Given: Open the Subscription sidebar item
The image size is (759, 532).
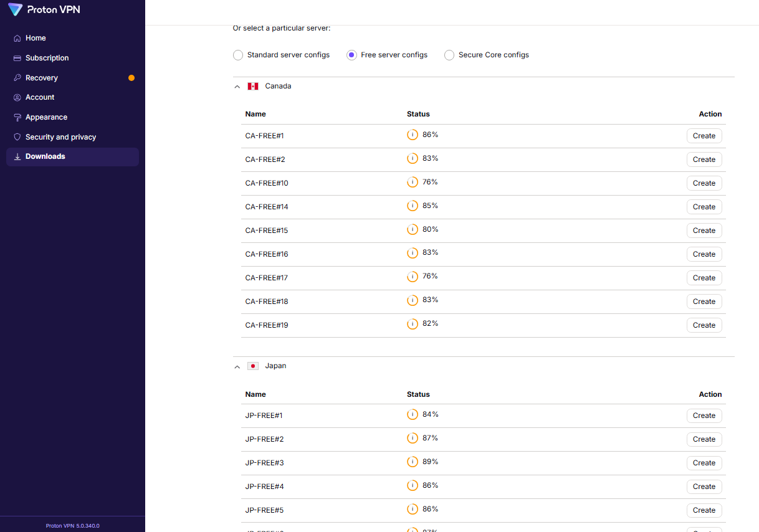Looking at the screenshot, I should pos(72,58).
